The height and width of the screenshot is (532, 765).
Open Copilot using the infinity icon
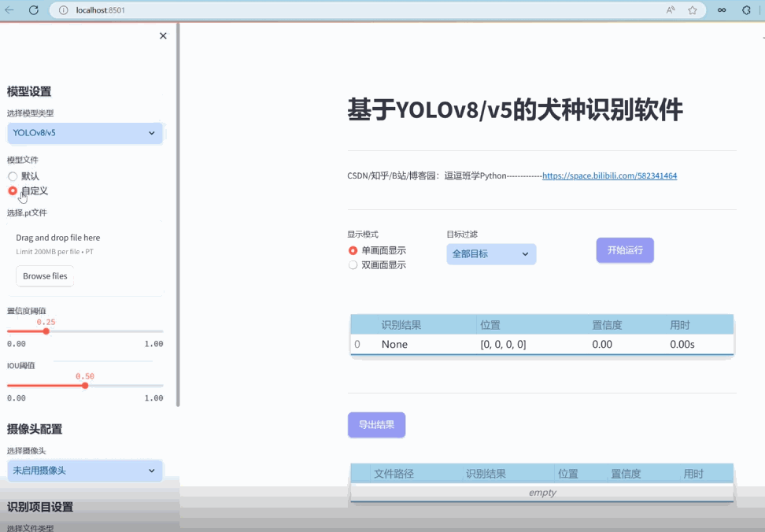[x=722, y=10]
